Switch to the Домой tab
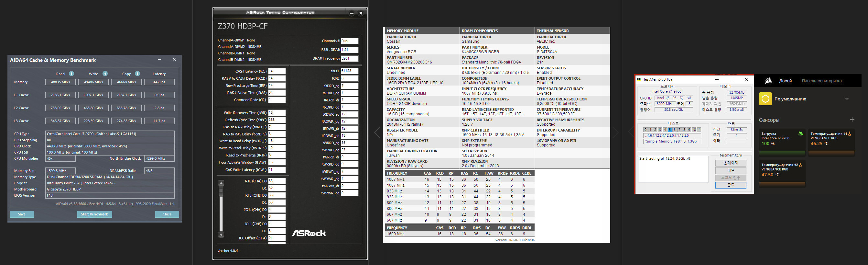Screen dimensions: 868x265 click(x=786, y=81)
